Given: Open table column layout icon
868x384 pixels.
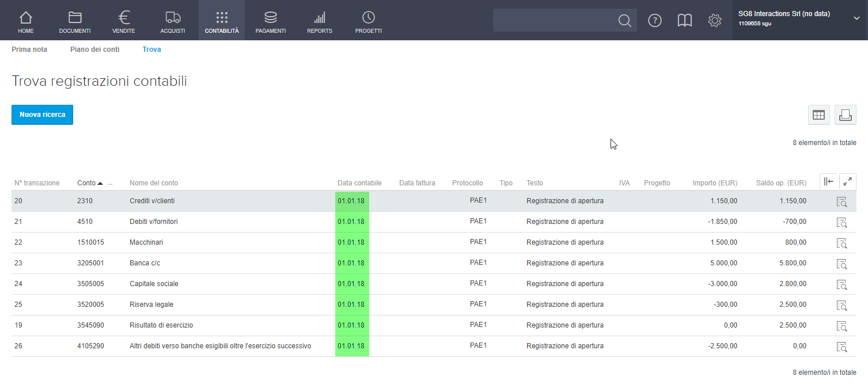Looking at the screenshot, I should [818, 115].
